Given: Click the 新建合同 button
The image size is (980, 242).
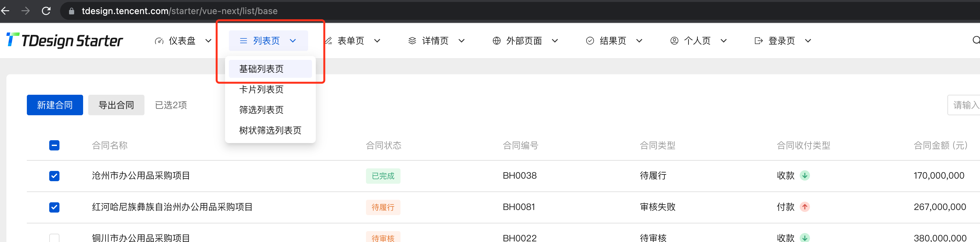Looking at the screenshot, I should click(x=55, y=105).
